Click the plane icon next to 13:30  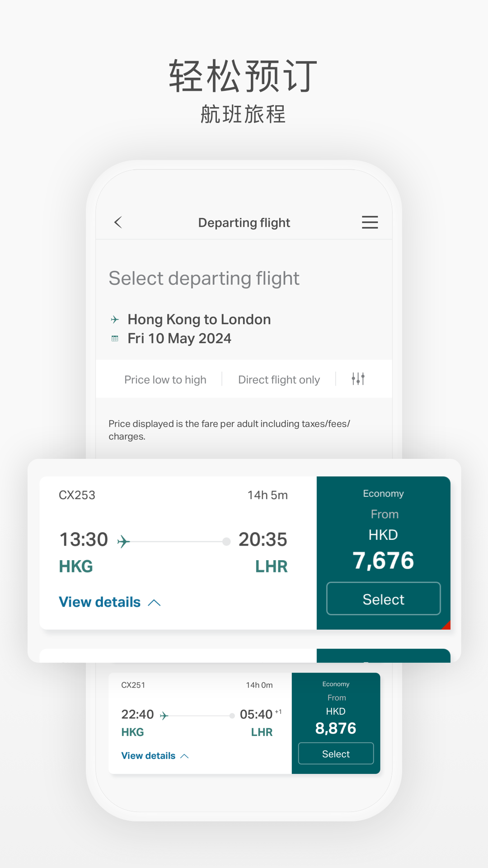pyautogui.click(x=123, y=541)
